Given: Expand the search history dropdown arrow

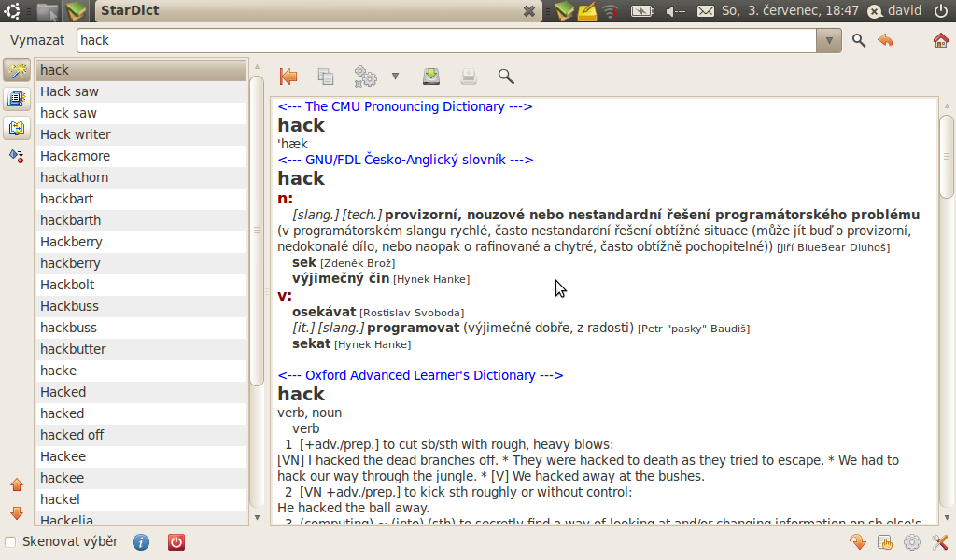Looking at the screenshot, I should (x=829, y=41).
